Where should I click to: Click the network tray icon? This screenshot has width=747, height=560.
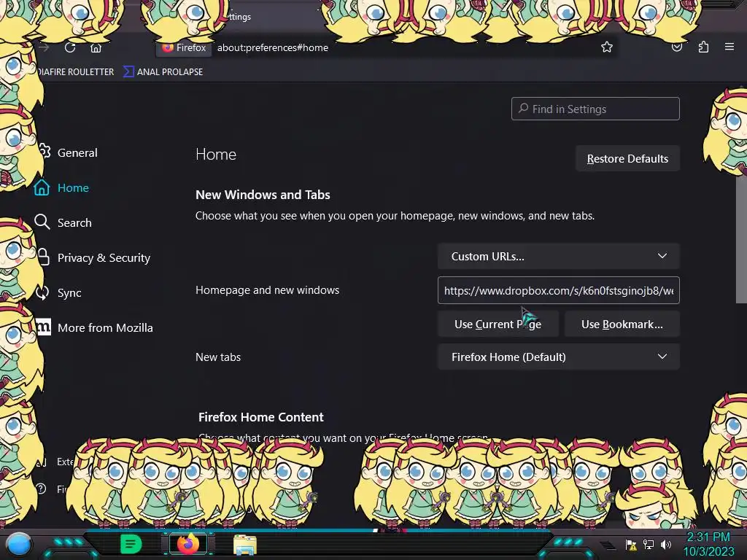click(x=649, y=544)
